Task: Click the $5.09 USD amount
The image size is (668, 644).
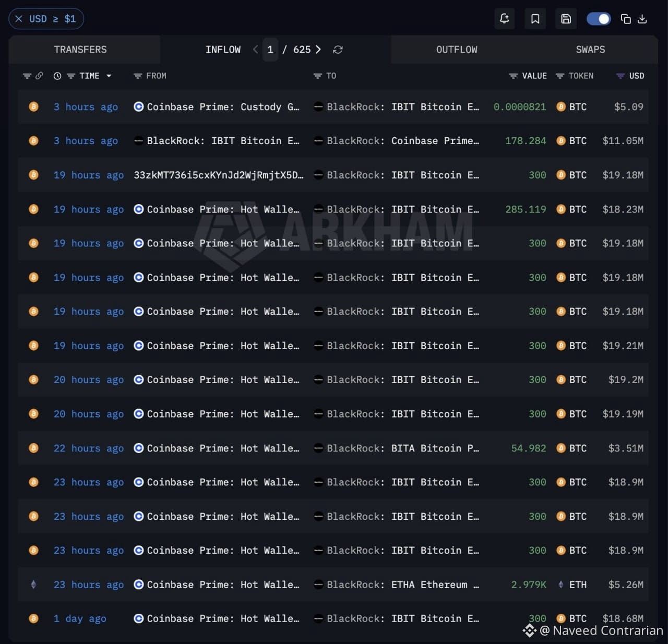Action: click(629, 106)
